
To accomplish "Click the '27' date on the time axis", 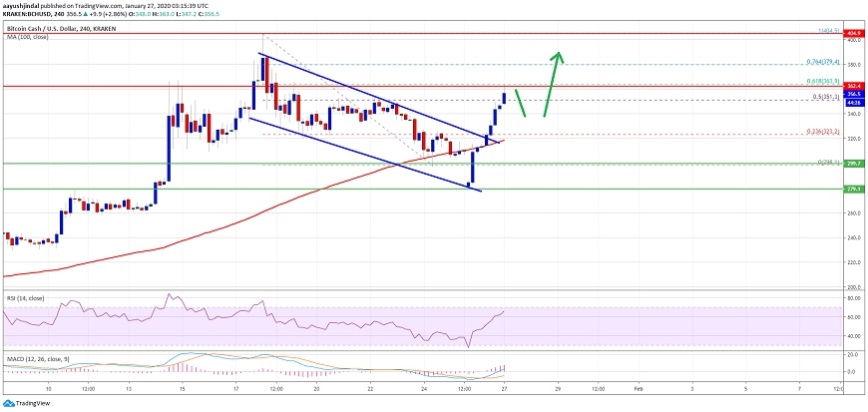I will pyautogui.click(x=504, y=389).
